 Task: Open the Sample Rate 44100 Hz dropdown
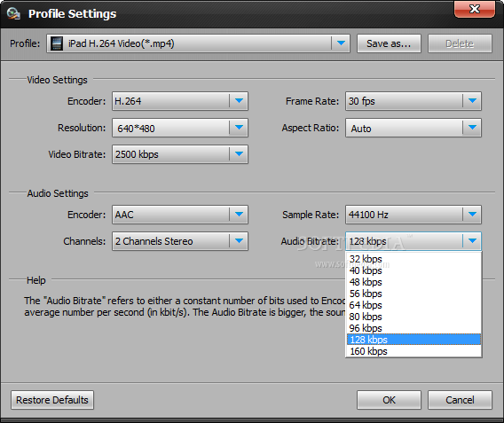click(472, 215)
